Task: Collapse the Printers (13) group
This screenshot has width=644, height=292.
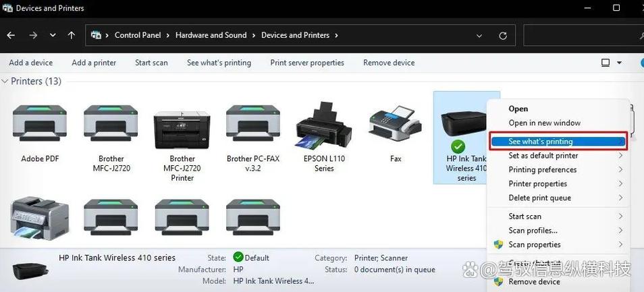Action: coord(5,81)
